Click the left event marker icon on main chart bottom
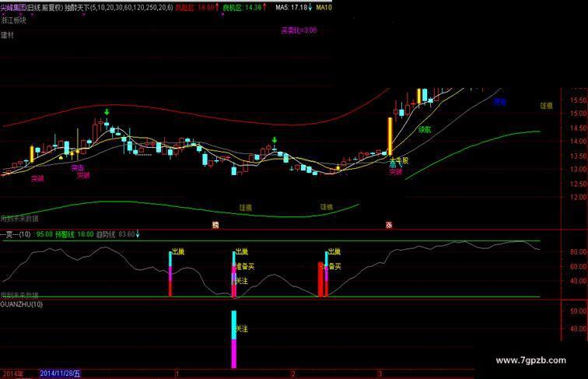Viewport: 588px width, 379px height. (215, 225)
